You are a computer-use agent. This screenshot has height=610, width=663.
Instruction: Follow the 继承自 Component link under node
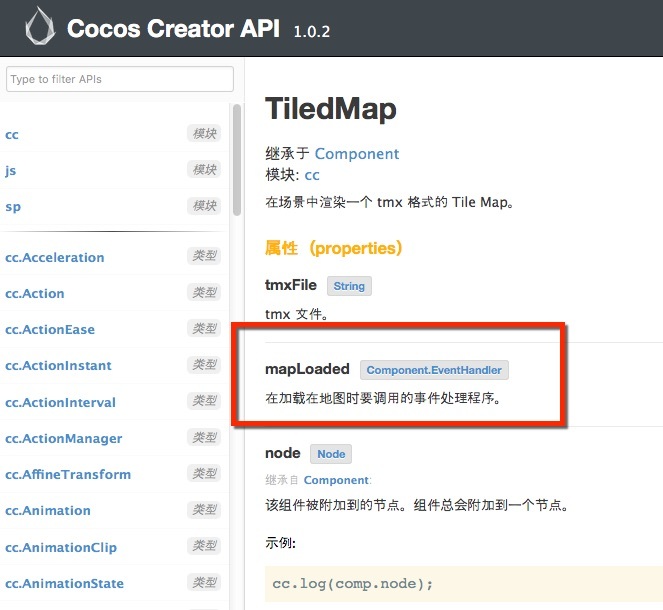click(x=336, y=480)
